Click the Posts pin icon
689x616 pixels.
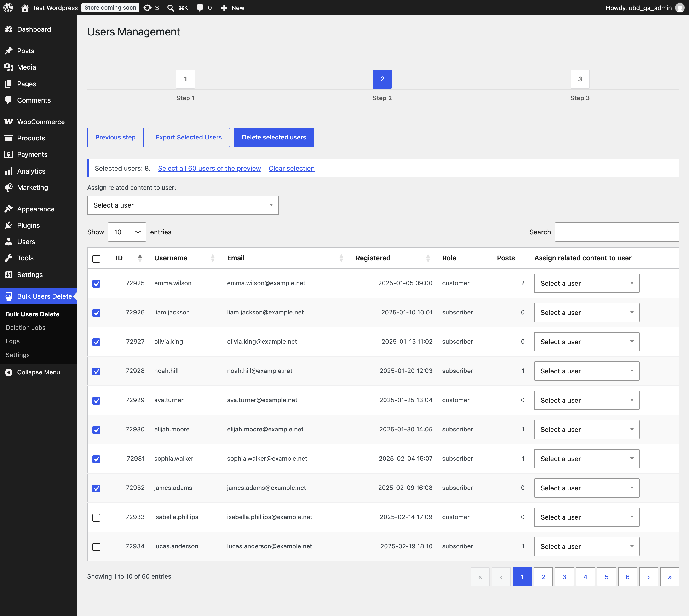(x=9, y=51)
